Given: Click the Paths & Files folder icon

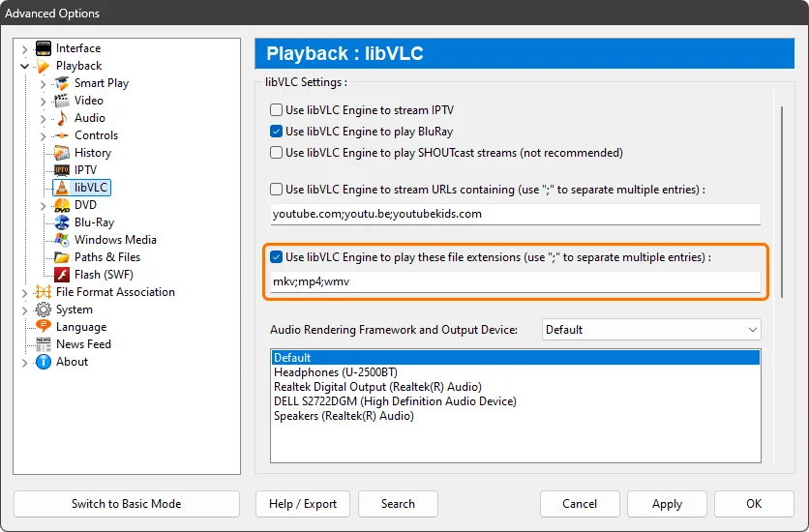Looking at the screenshot, I should [x=62, y=257].
